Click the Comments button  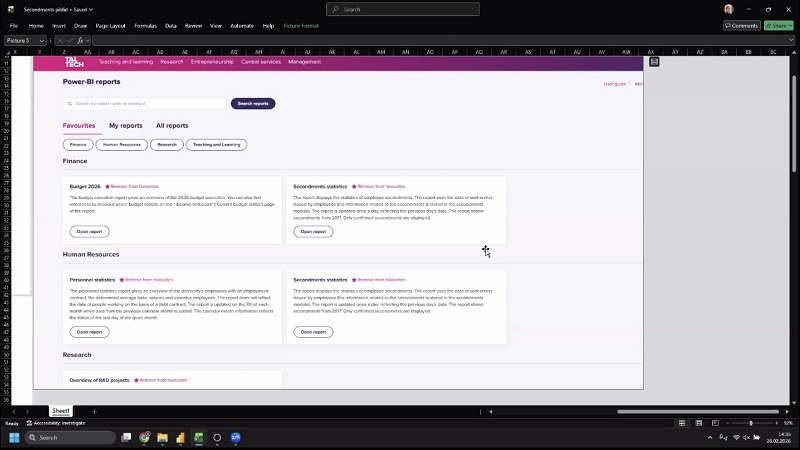(740, 25)
